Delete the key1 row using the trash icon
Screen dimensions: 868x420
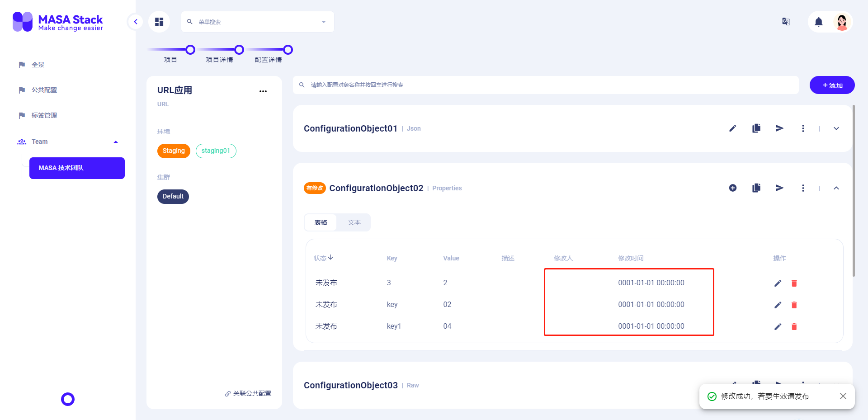[x=794, y=326]
